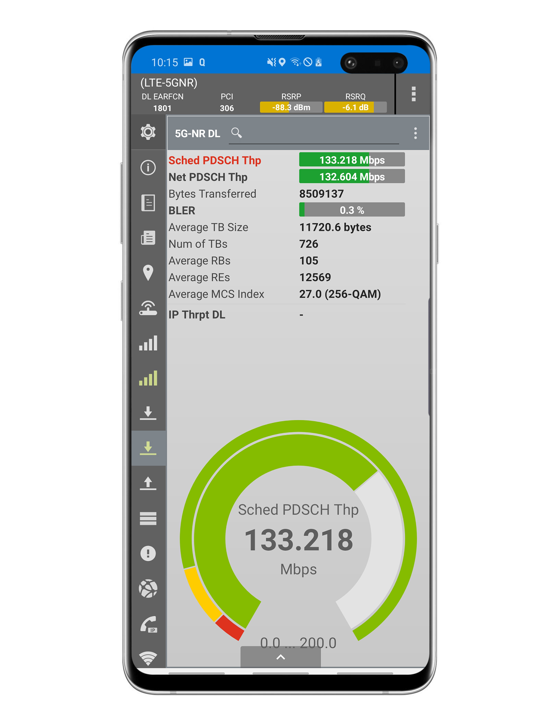Image resolution: width=560 pixels, height=728 pixels.
Task: Switch to the white download arrow tab
Action: (148, 413)
